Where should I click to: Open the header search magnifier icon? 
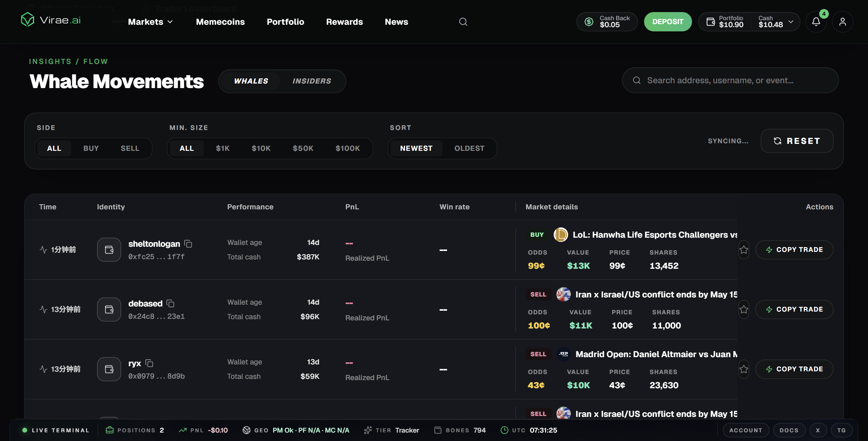(x=463, y=22)
